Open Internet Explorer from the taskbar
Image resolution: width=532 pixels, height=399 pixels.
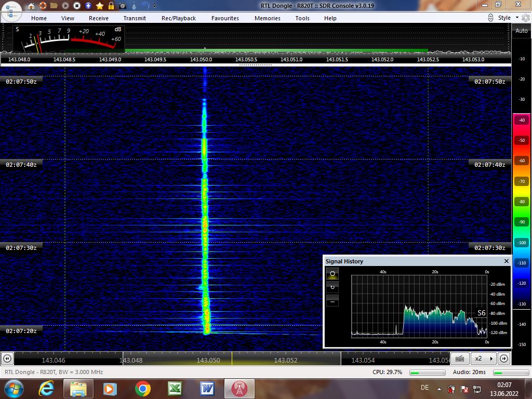click(x=46, y=389)
